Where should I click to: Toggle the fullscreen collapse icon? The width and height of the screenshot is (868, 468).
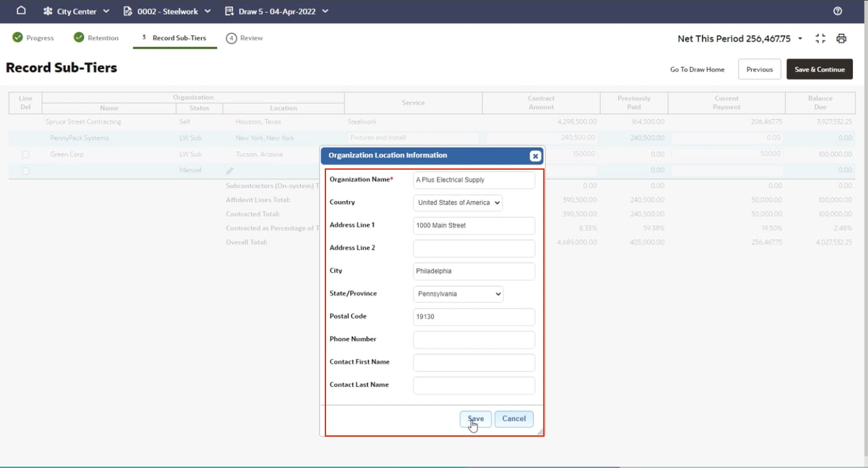(x=820, y=39)
